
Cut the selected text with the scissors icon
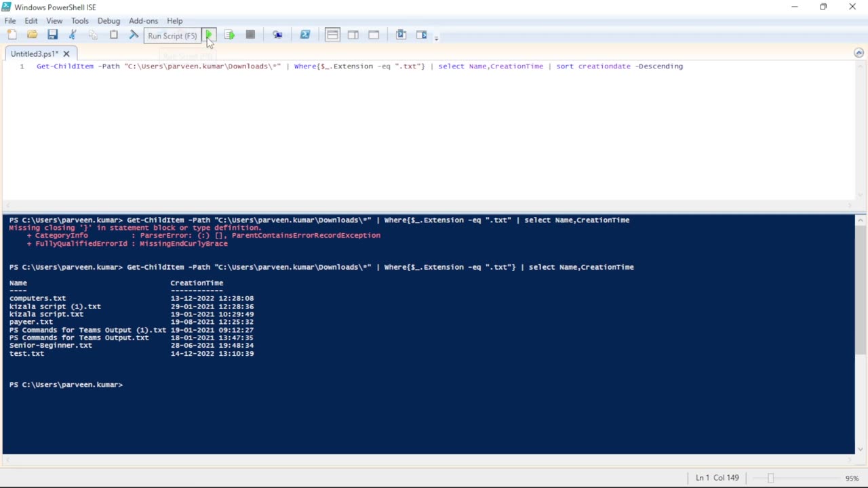pos(73,35)
